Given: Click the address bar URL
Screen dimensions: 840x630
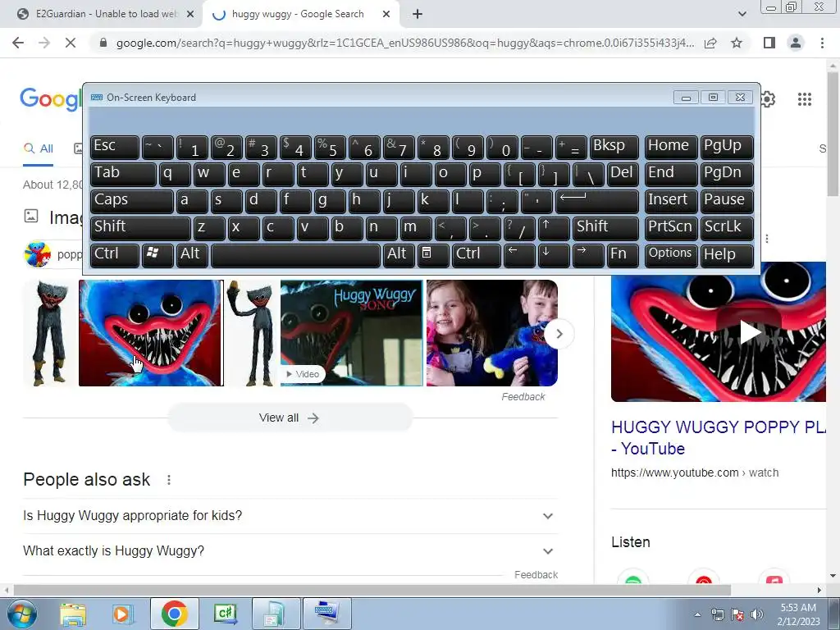Looking at the screenshot, I should pos(405,43).
